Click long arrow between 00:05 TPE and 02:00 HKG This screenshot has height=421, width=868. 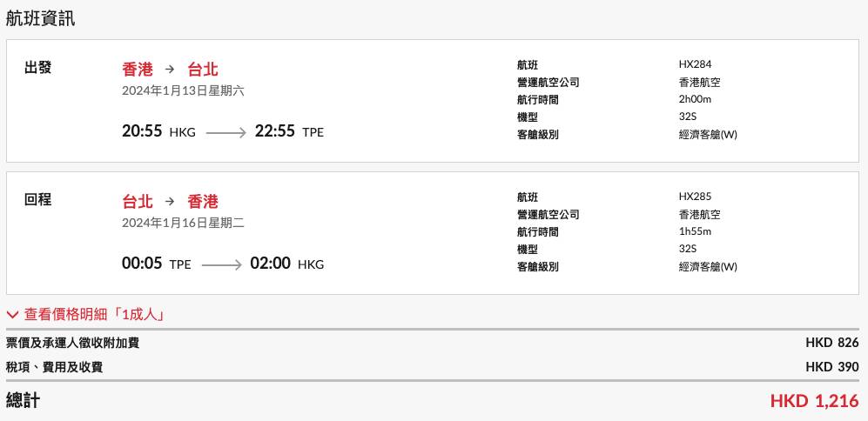(x=220, y=264)
